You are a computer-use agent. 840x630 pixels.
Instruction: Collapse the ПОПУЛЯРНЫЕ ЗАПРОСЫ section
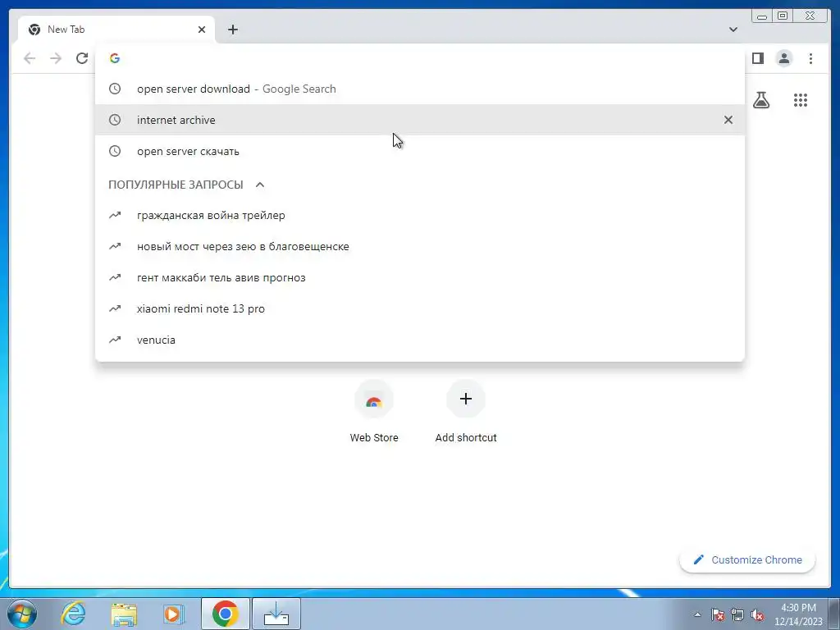point(260,185)
